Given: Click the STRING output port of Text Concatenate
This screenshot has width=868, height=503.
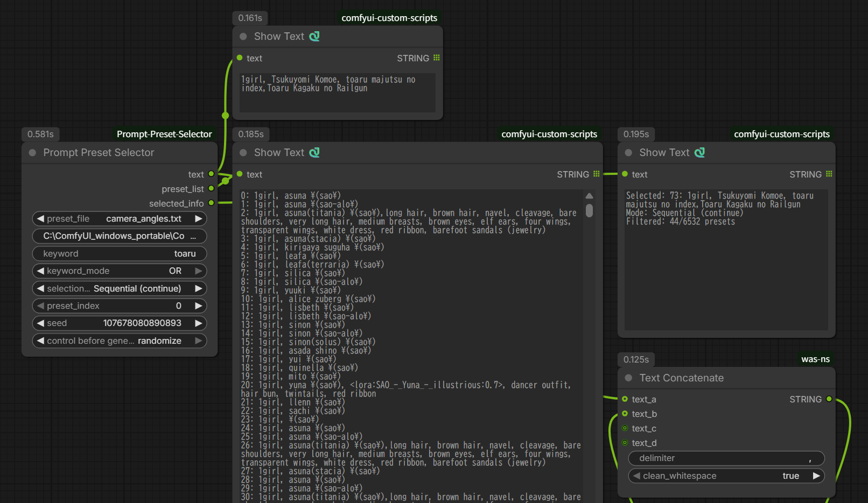Looking at the screenshot, I should pos(829,399).
